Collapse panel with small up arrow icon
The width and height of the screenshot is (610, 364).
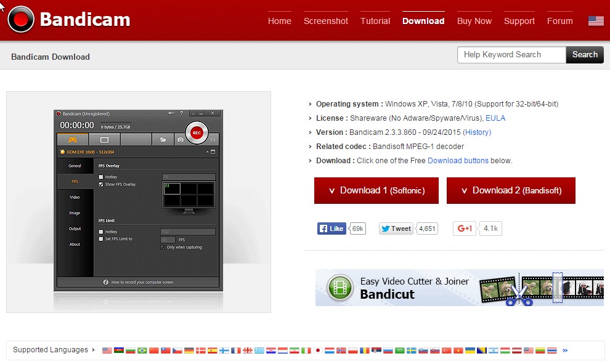[208, 152]
